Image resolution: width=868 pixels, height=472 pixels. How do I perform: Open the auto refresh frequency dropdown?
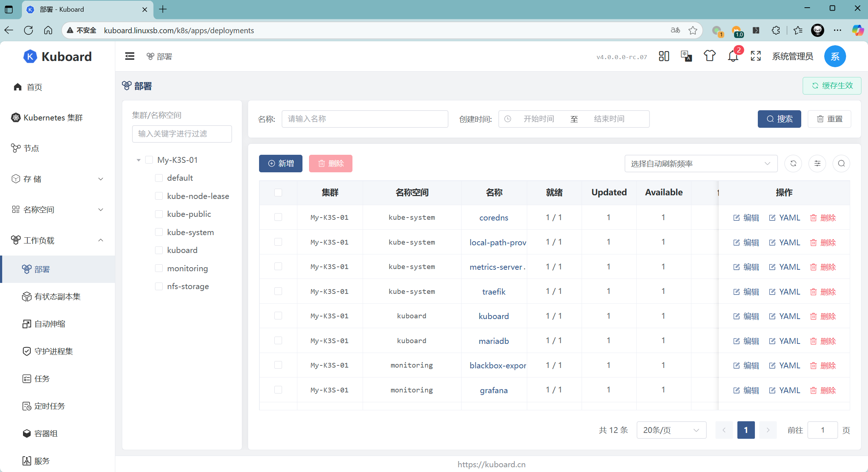[x=701, y=164]
